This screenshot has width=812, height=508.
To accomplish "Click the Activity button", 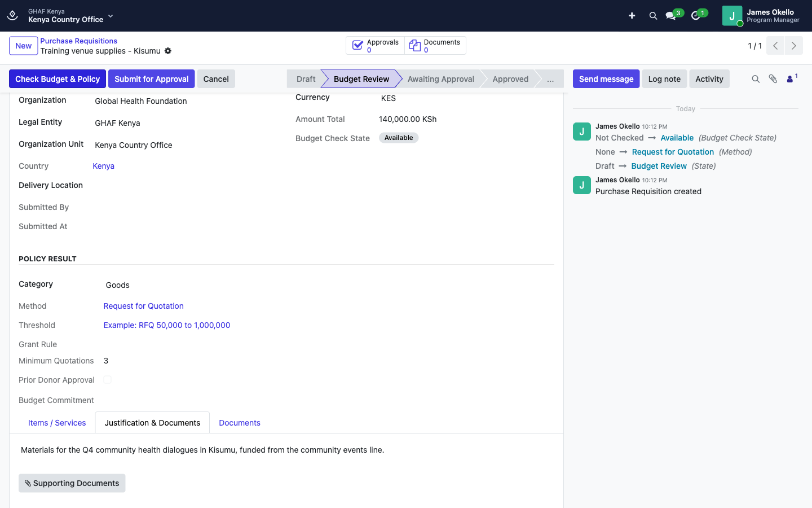I will coord(709,79).
